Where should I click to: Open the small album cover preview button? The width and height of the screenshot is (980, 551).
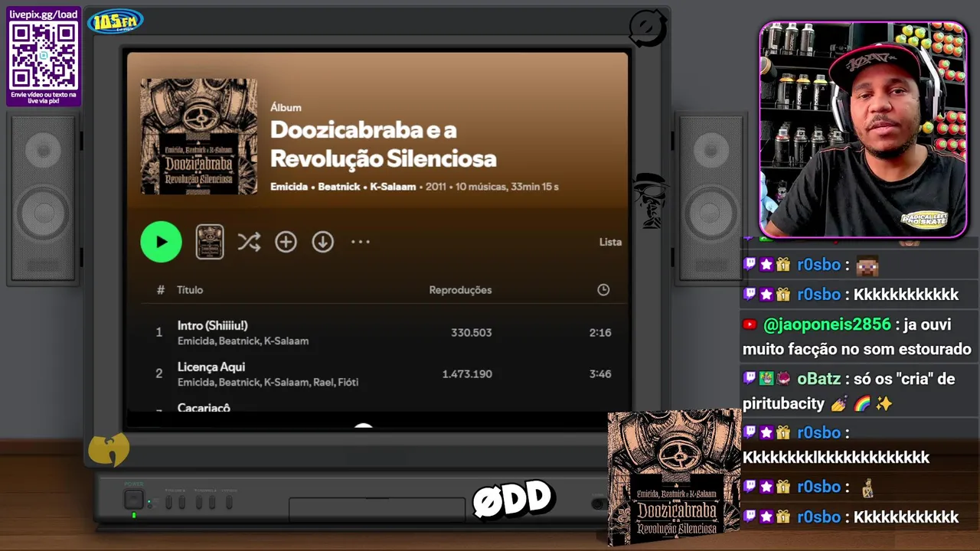click(x=210, y=242)
